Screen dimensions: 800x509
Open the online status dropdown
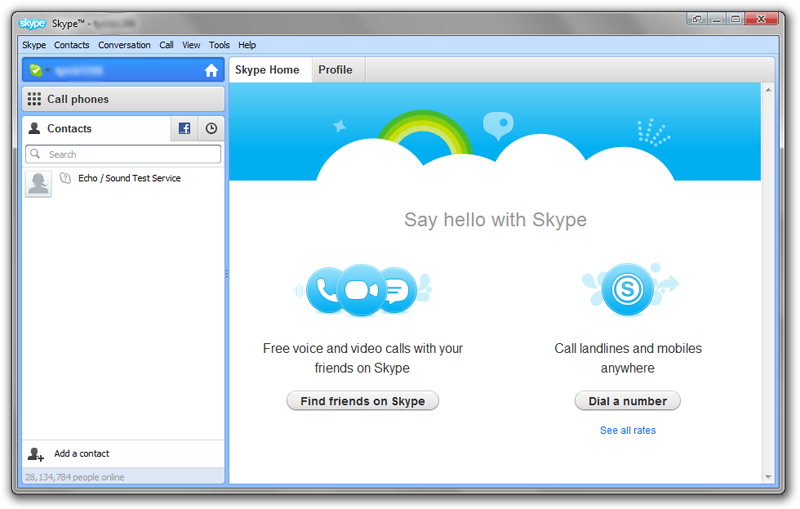point(47,70)
